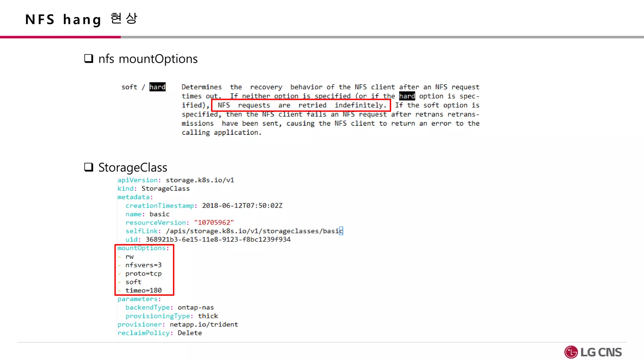Click the 'name: basic' line
The height and width of the screenshot is (362, 644).
tap(147, 214)
